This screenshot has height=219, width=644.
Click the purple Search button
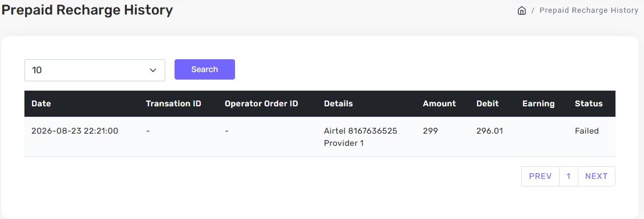click(x=205, y=69)
